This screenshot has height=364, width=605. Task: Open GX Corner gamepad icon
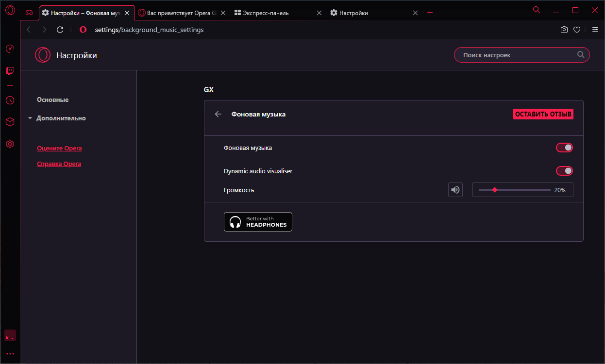[30, 13]
